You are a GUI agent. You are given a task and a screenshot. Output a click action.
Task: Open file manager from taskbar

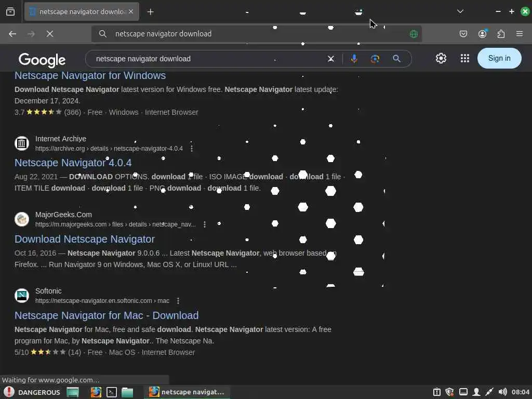[127, 392]
